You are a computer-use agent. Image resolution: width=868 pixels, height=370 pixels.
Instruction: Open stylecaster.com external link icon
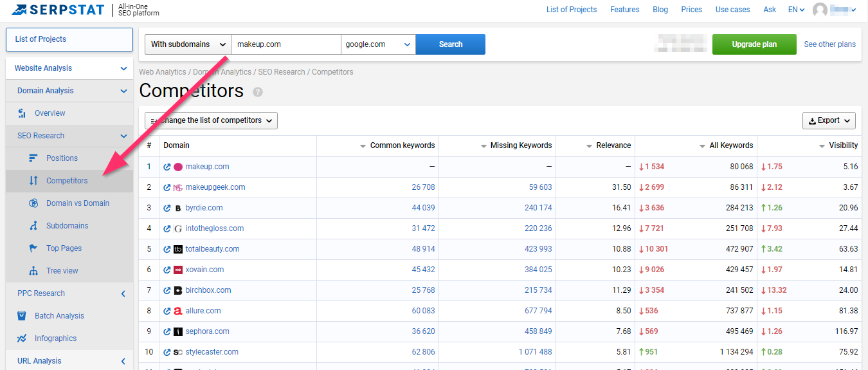pyautogui.click(x=167, y=352)
